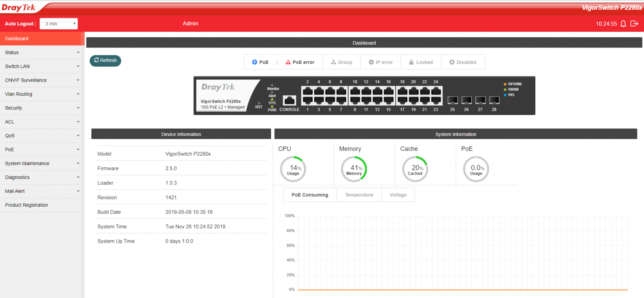Switch to the Temperature tab
Viewport: 644px width, 298px height.
click(359, 195)
